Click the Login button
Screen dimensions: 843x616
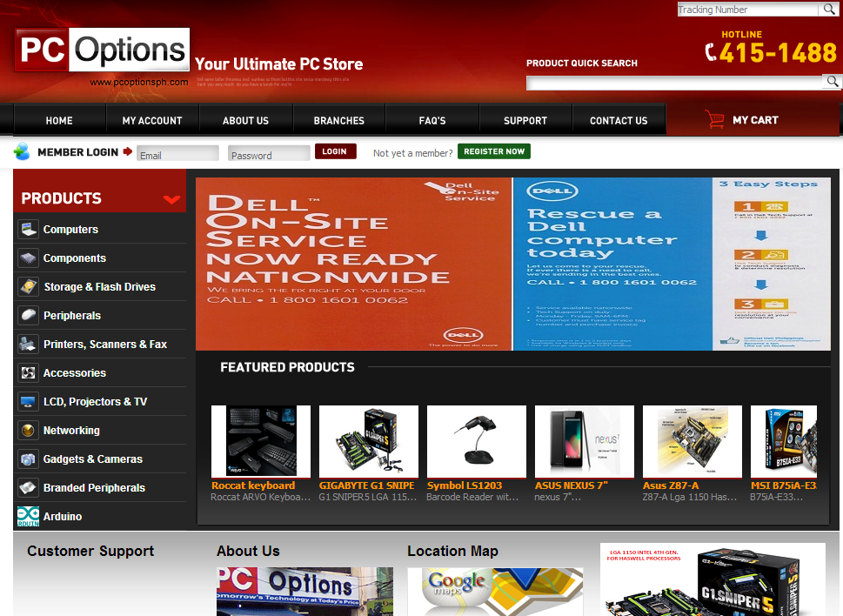pyautogui.click(x=336, y=151)
